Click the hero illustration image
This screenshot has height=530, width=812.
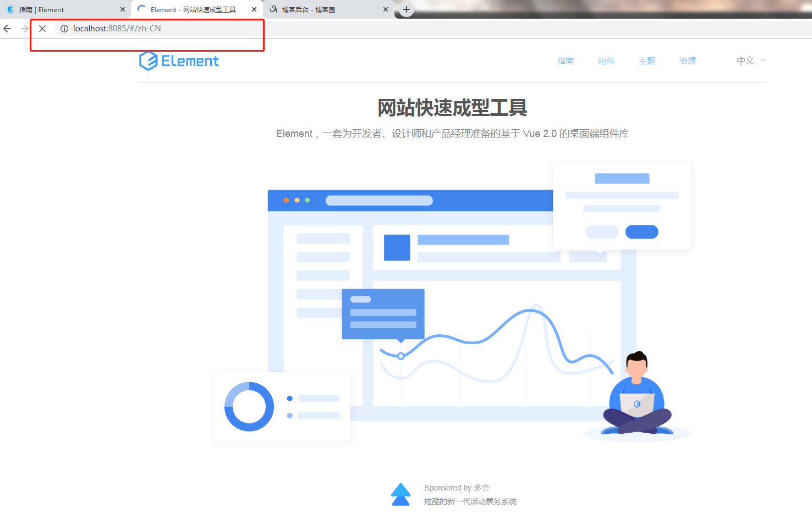point(452,302)
